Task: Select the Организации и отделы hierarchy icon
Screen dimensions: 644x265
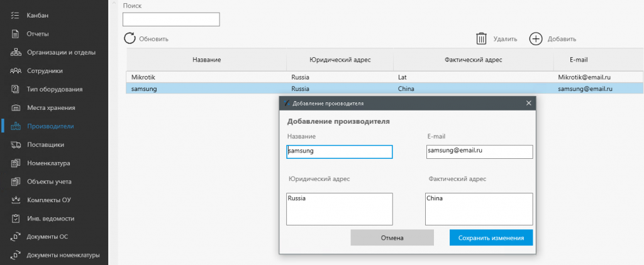Action: point(15,53)
